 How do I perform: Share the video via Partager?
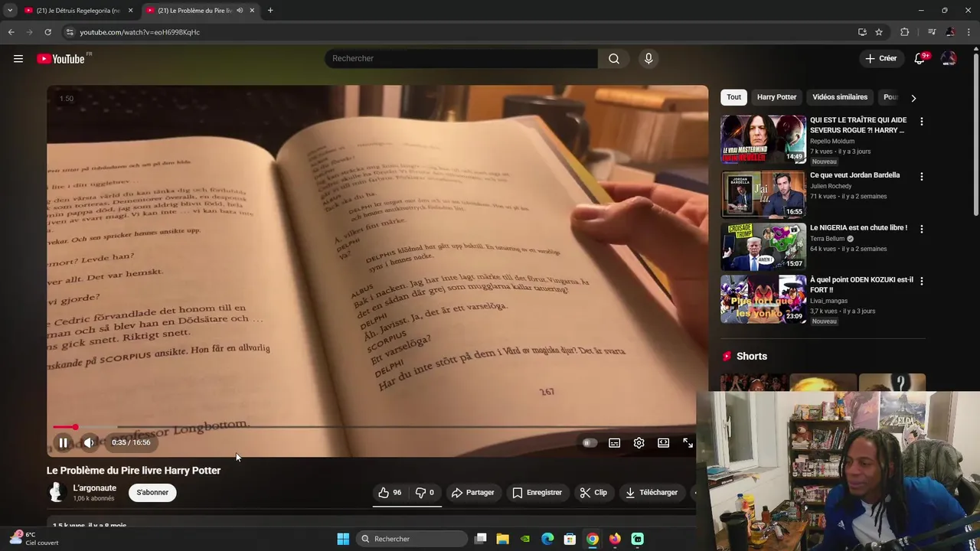pos(472,492)
